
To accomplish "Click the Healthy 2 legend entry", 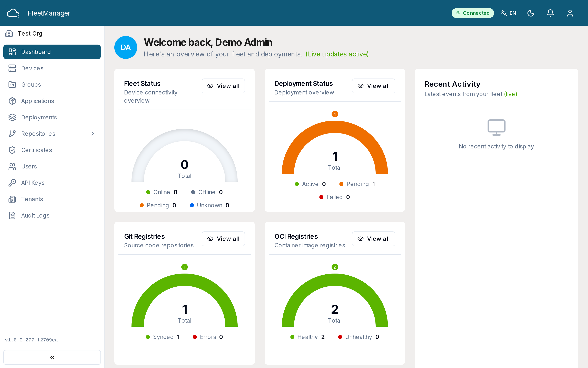I will [307, 337].
